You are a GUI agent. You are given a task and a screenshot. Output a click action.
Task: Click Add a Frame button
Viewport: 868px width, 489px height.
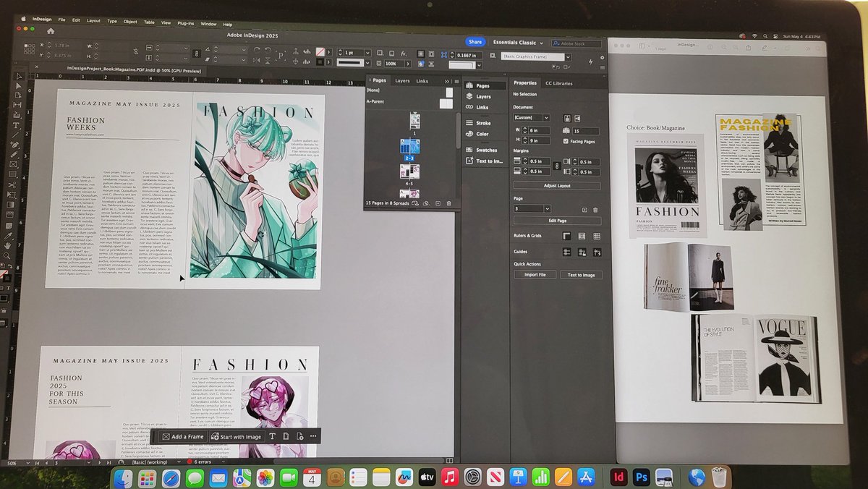(x=183, y=436)
